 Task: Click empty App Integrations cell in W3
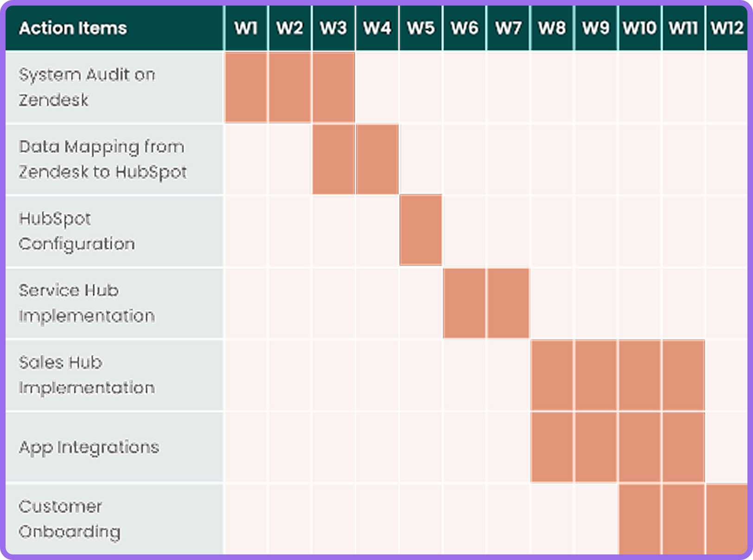[x=333, y=447]
